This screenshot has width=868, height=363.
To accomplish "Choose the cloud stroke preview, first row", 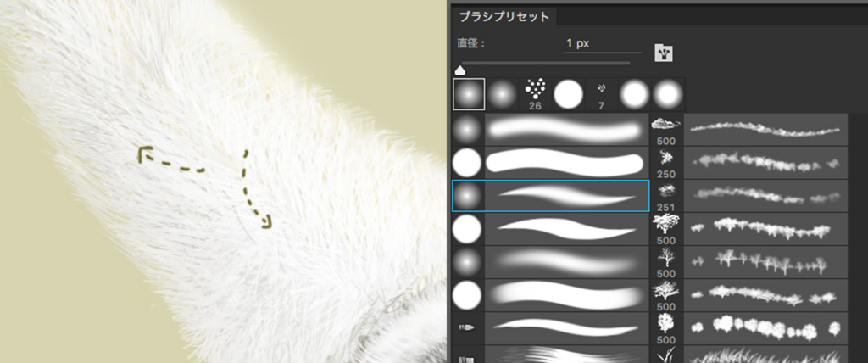I will [x=765, y=130].
